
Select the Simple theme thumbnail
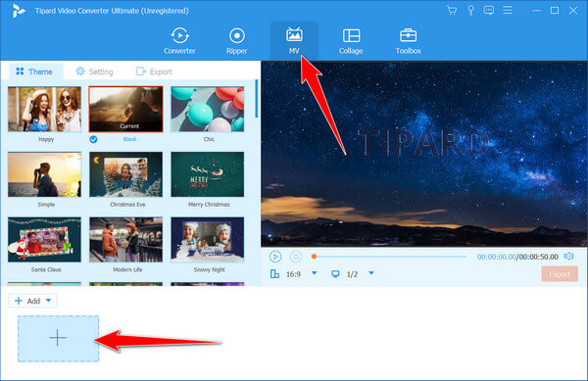click(x=44, y=174)
